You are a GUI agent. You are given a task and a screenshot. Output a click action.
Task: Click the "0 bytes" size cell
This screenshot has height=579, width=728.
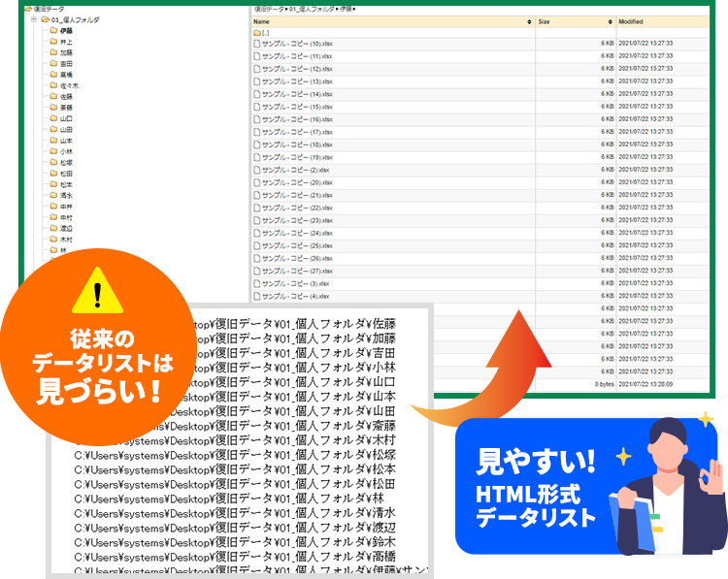(x=605, y=384)
